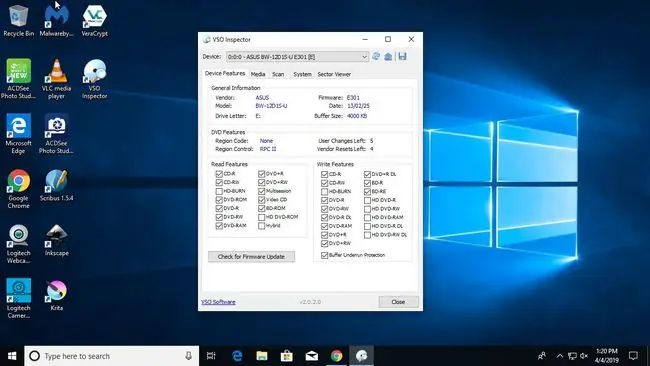Screen dimensions: 650x366
Task: Open the Inkscape desktop shortcut
Action: (56, 240)
